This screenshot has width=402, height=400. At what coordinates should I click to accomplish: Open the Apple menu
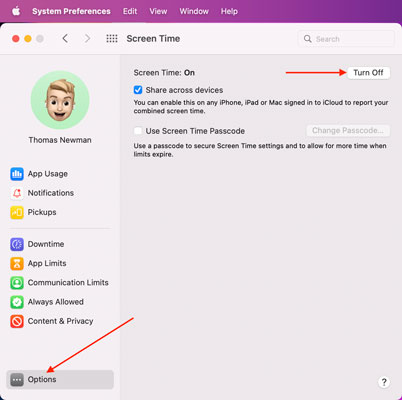click(x=16, y=11)
